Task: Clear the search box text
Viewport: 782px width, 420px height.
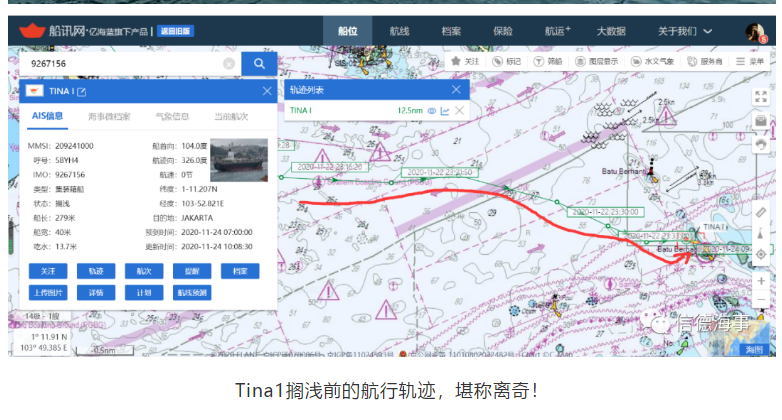Action: coord(229,64)
